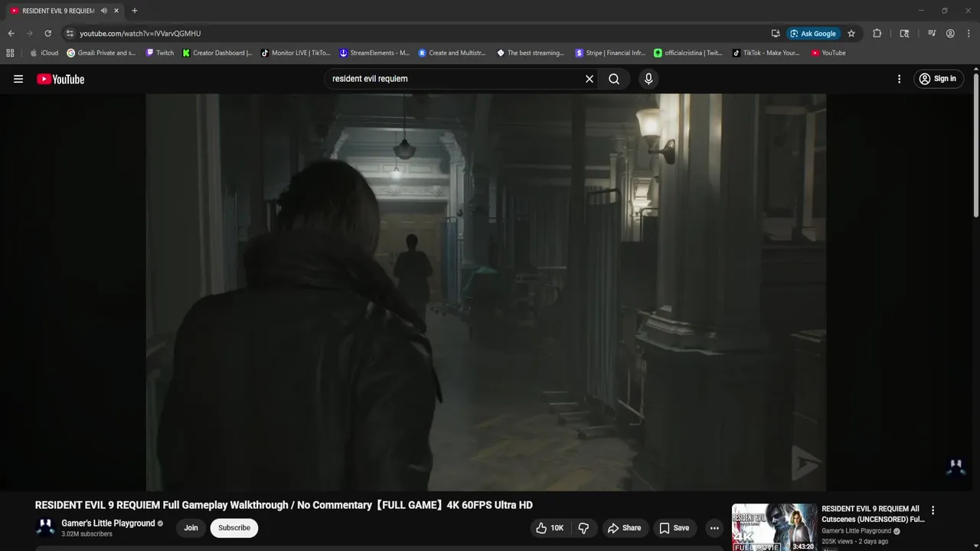Open Chrome's three-dot menu
The image size is (980, 551).
968,34
